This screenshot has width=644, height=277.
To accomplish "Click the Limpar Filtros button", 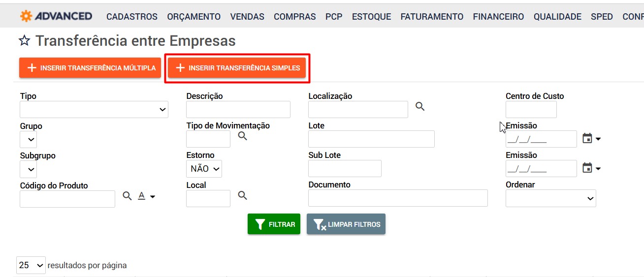I will pyautogui.click(x=346, y=224).
